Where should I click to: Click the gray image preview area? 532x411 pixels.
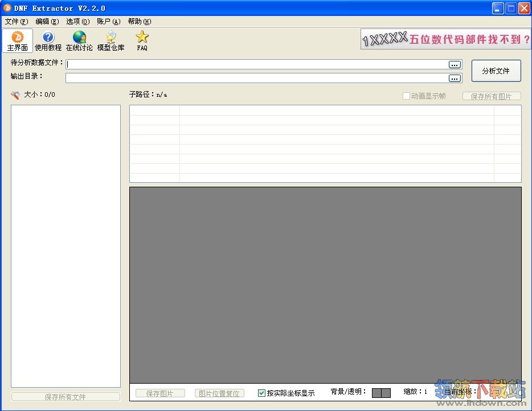point(325,285)
